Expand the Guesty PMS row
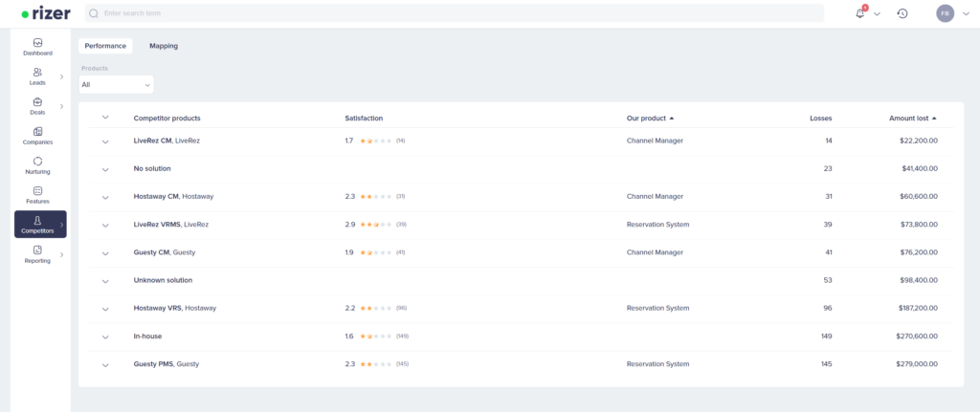The height and width of the screenshot is (412, 980). tap(105, 364)
